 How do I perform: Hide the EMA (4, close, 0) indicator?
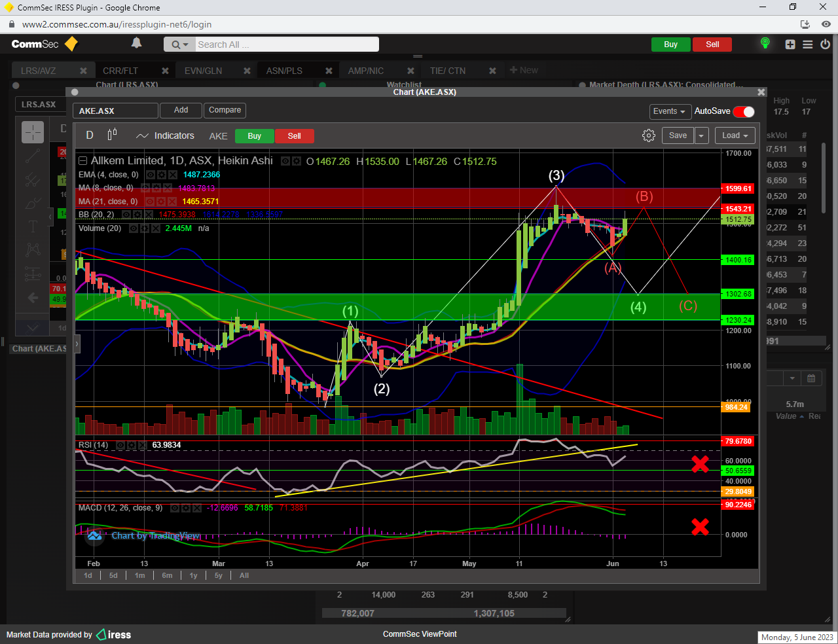point(150,175)
